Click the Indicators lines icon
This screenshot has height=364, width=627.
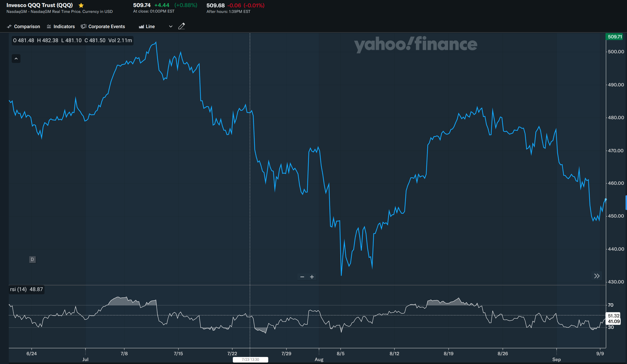coord(49,26)
